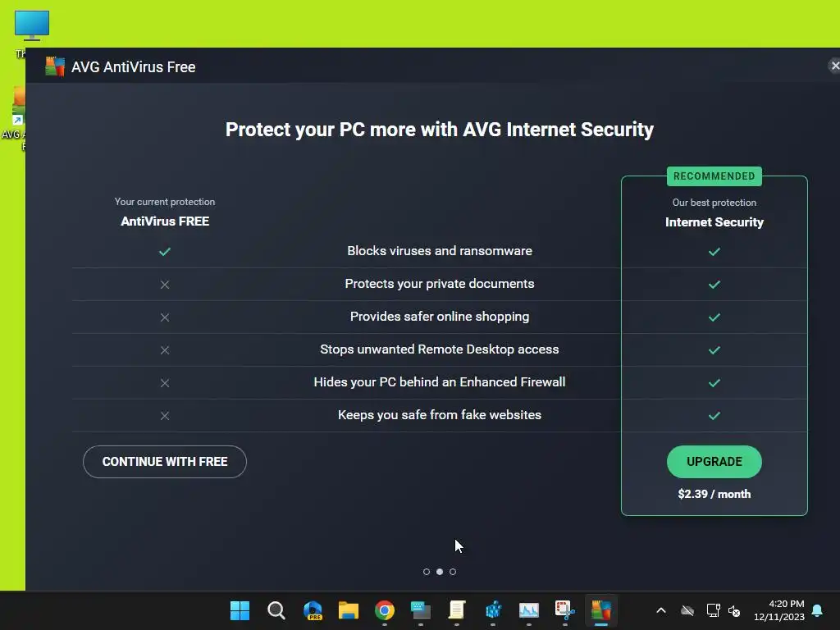Click the cloud sync-off tray icon
The height and width of the screenshot is (630, 840).
(687, 610)
